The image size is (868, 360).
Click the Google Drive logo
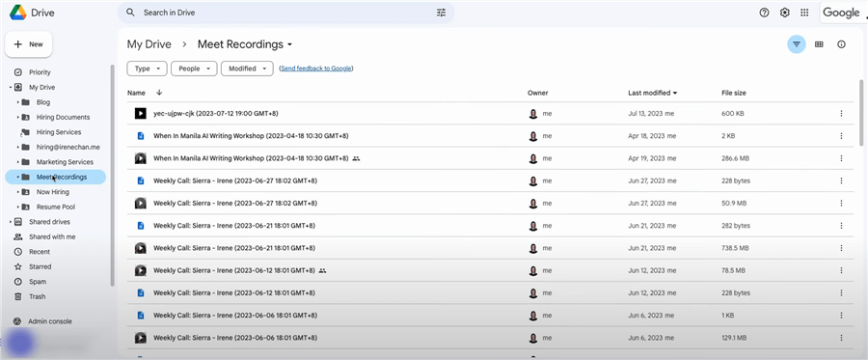[x=17, y=13]
